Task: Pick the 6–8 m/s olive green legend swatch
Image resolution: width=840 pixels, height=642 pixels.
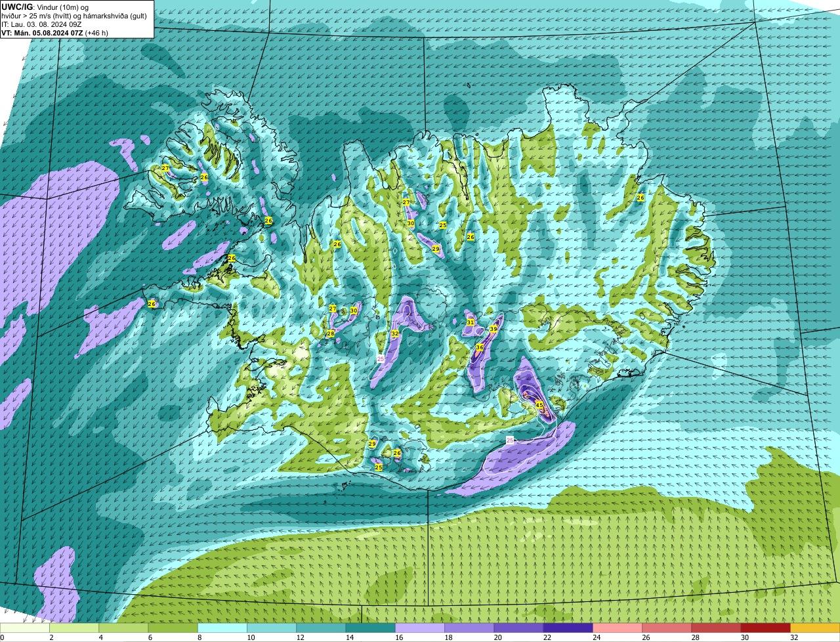Action: tap(173, 628)
